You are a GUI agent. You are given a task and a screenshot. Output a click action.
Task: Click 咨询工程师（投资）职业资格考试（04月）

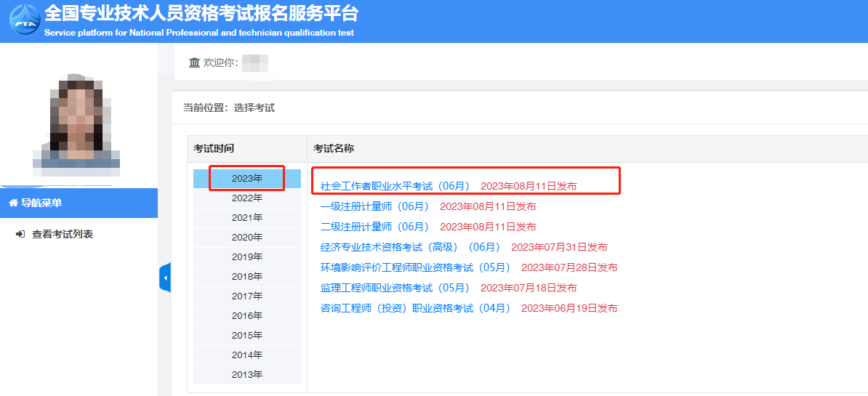[416, 308]
